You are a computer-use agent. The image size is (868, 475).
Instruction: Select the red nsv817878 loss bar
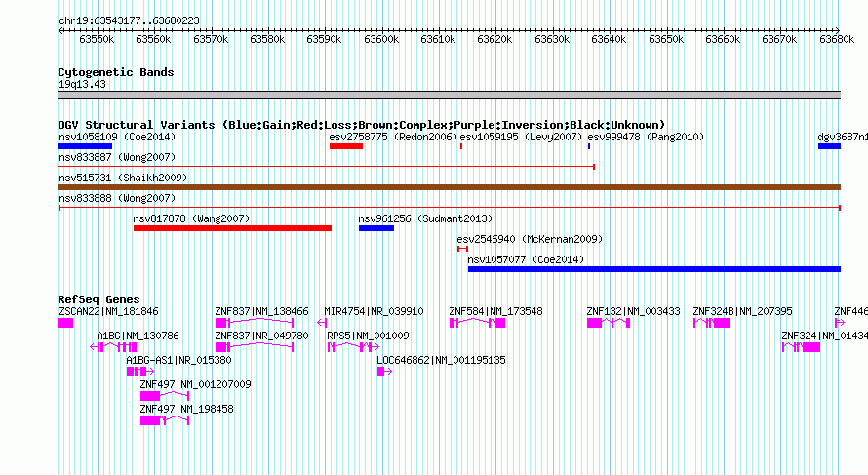click(x=232, y=228)
